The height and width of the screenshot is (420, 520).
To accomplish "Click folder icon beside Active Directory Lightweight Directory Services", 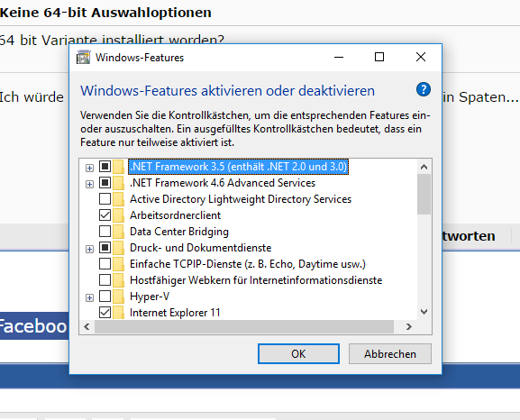I will click(x=118, y=199).
